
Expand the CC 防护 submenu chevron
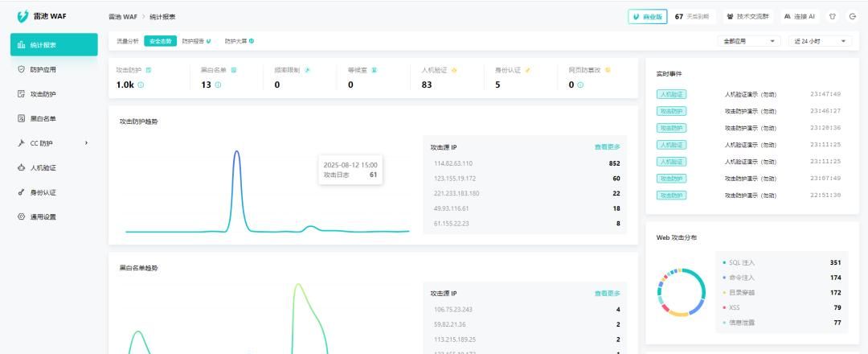86,143
